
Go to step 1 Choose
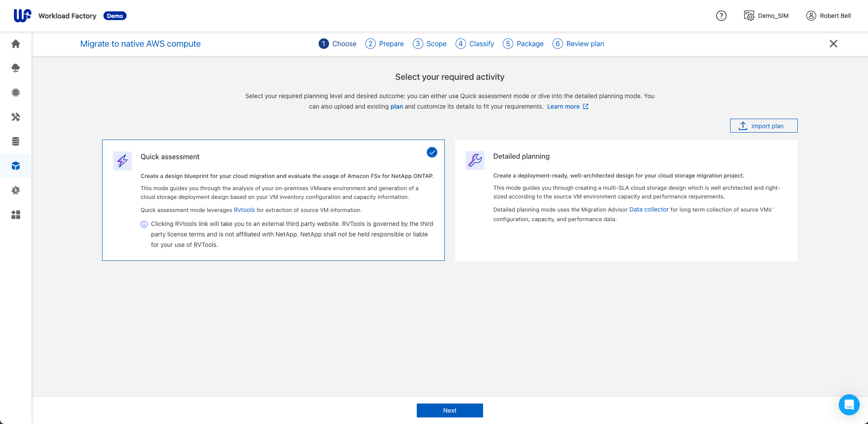(337, 44)
